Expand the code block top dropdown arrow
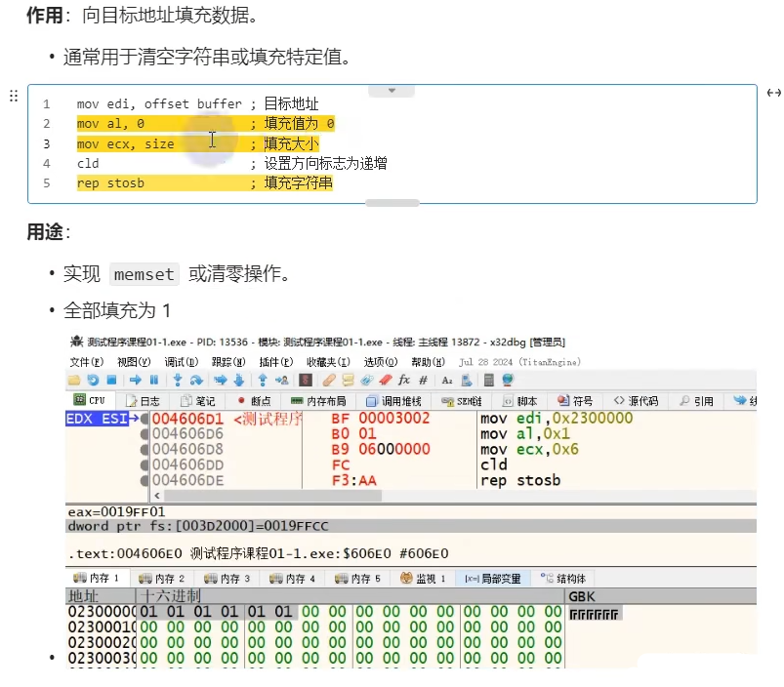This screenshot has width=784, height=687. click(392, 90)
